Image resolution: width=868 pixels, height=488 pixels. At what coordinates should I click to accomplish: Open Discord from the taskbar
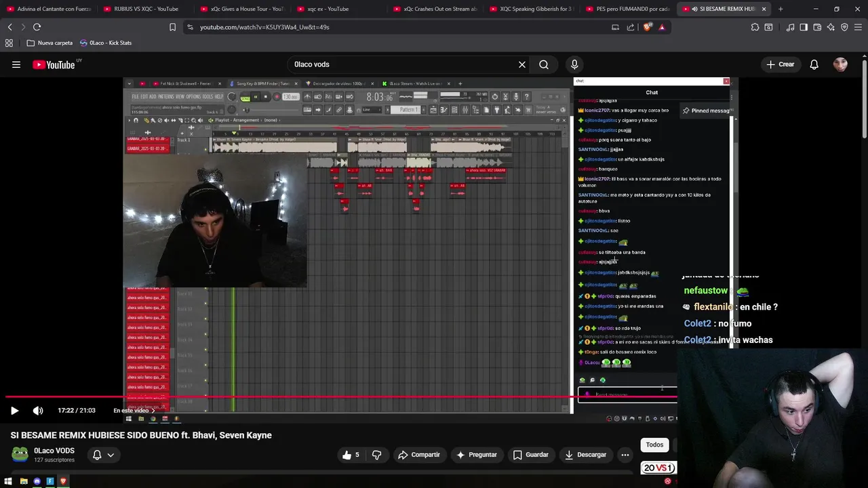point(37,481)
